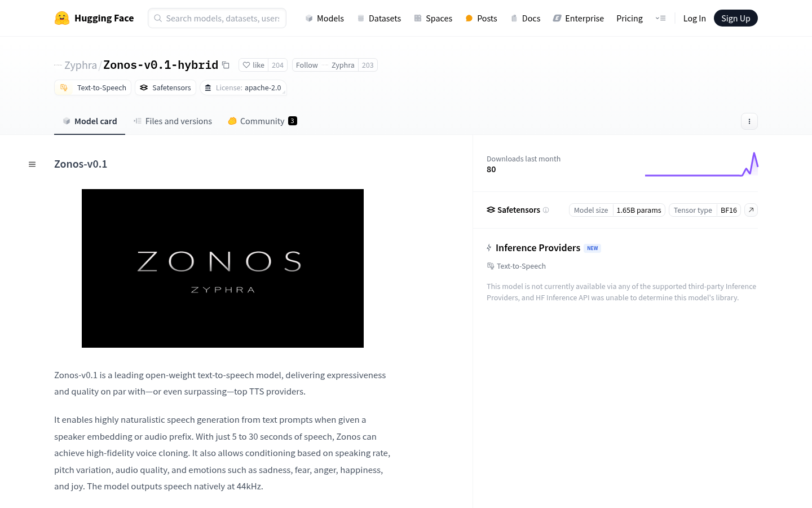The image size is (812, 508).
Task: Open the kebab menu beside the tabs
Action: pyautogui.click(x=749, y=121)
